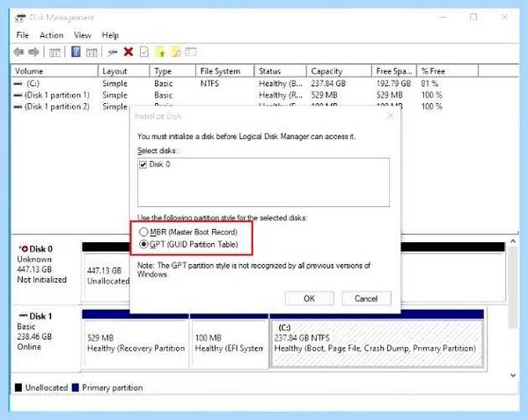Click the Forward arrow toolbar icon
The image size is (528, 420).
coord(33,52)
